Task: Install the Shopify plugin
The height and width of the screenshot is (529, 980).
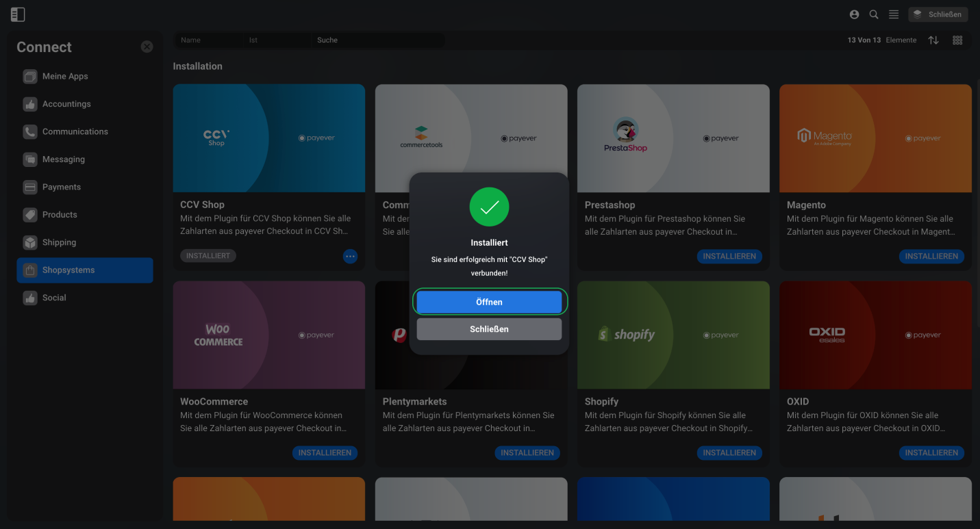Action: (729, 453)
